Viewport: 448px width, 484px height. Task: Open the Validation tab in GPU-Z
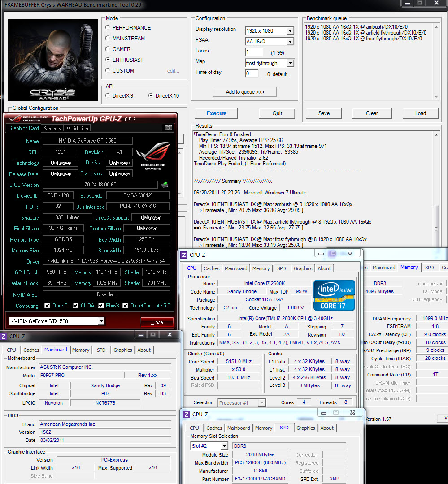(77, 129)
